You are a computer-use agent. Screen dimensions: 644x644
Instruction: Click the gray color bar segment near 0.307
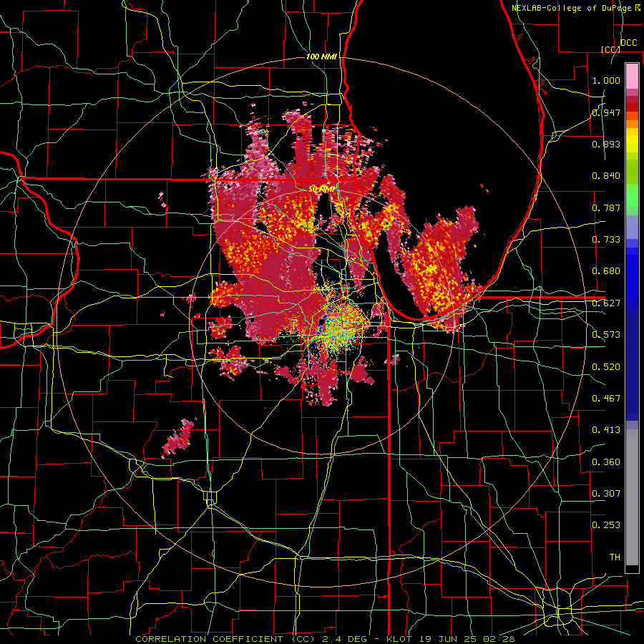(632, 497)
